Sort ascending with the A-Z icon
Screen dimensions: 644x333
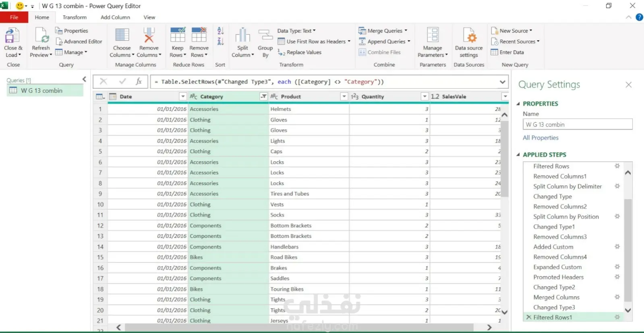220,31
